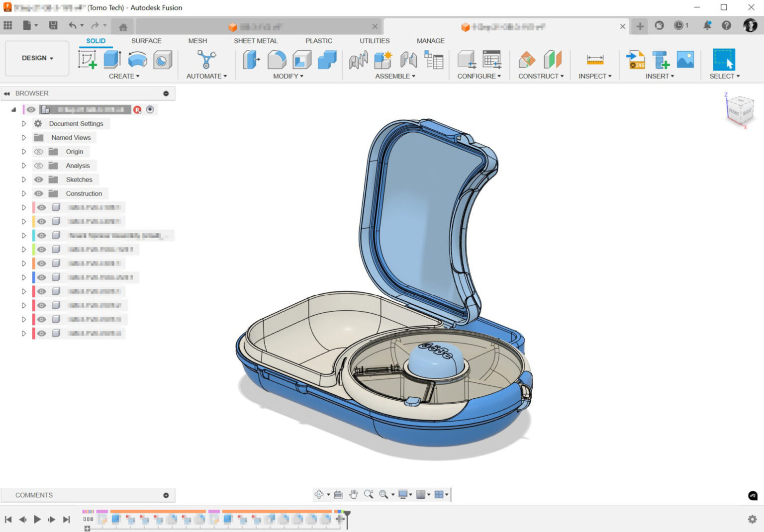Image resolution: width=764 pixels, height=532 pixels.
Task: Click the pink component color bar in browser
Action: click(x=33, y=207)
